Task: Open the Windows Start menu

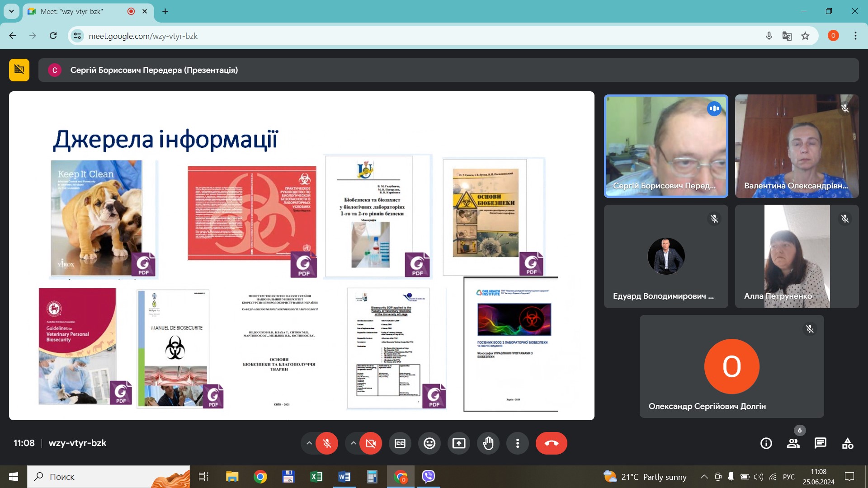Action: pos(14,477)
